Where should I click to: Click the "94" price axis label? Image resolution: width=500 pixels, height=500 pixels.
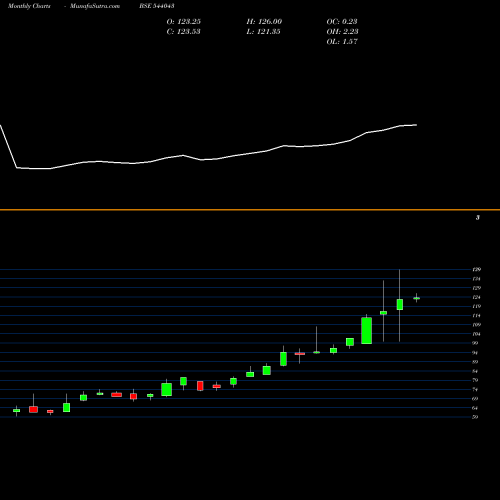475,353
